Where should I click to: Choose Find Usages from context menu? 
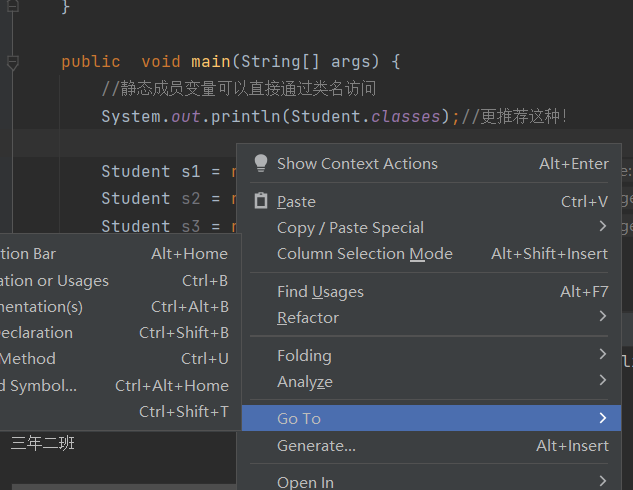click(320, 292)
